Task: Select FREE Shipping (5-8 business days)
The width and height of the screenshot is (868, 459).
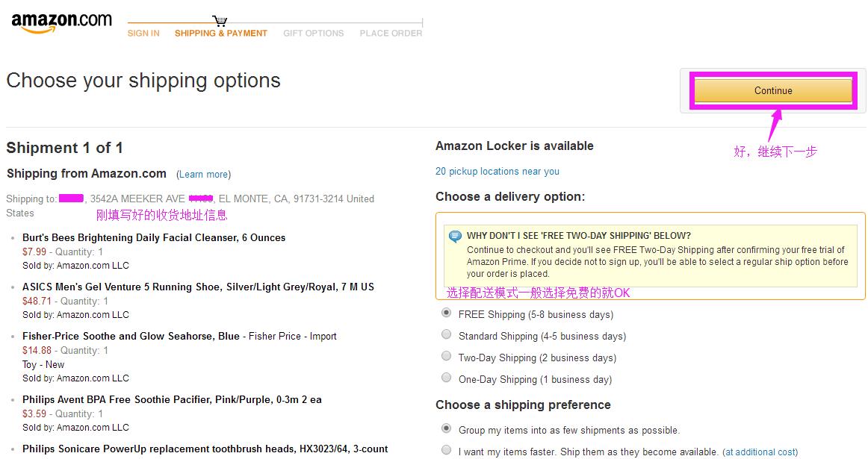Action: tap(447, 313)
